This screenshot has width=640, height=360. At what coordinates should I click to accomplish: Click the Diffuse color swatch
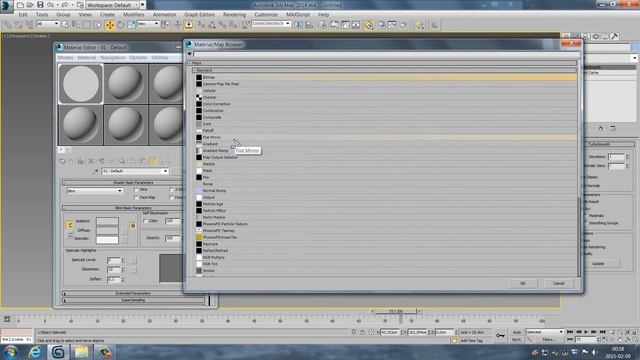coord(107,231)
